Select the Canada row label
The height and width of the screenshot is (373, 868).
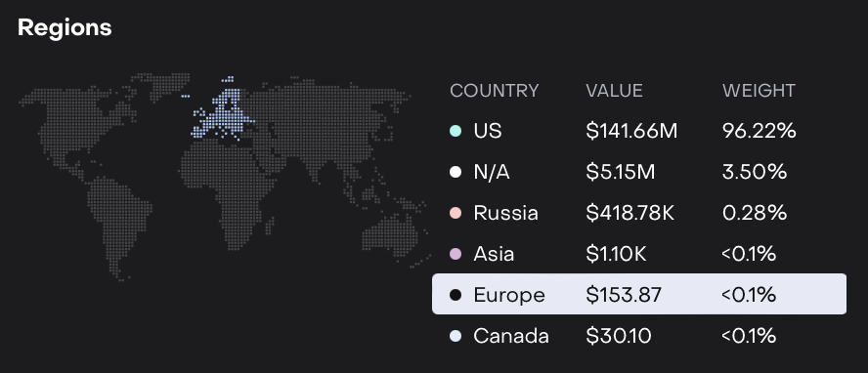point(511,336)
